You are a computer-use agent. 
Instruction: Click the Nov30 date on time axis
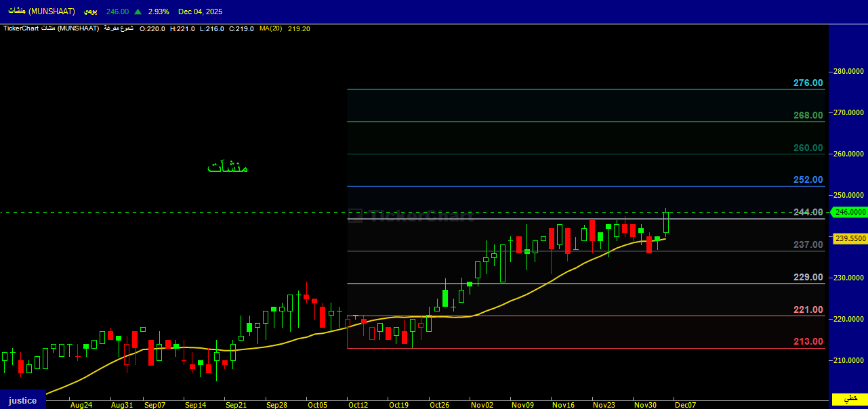(644, 405)
